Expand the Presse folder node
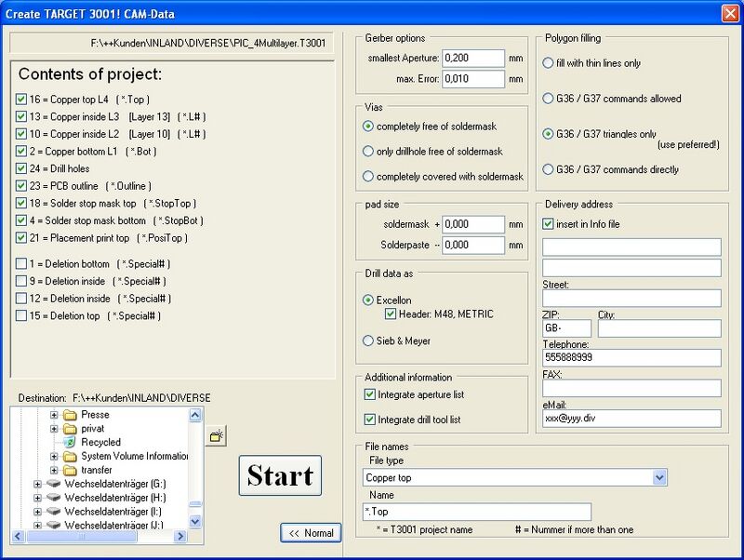The height and width of the screenshot is (560, 744). click(x=54, y=415)
